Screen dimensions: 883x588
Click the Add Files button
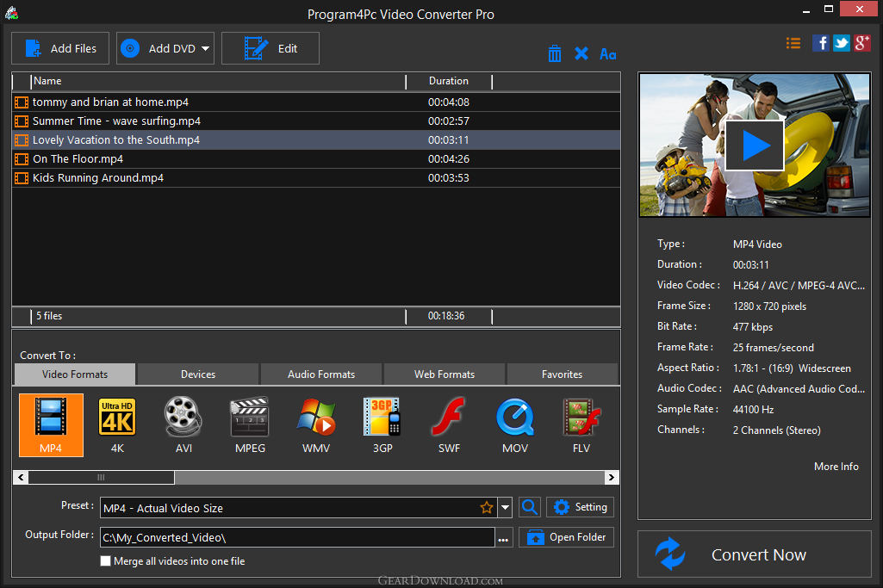pos(60,48)
